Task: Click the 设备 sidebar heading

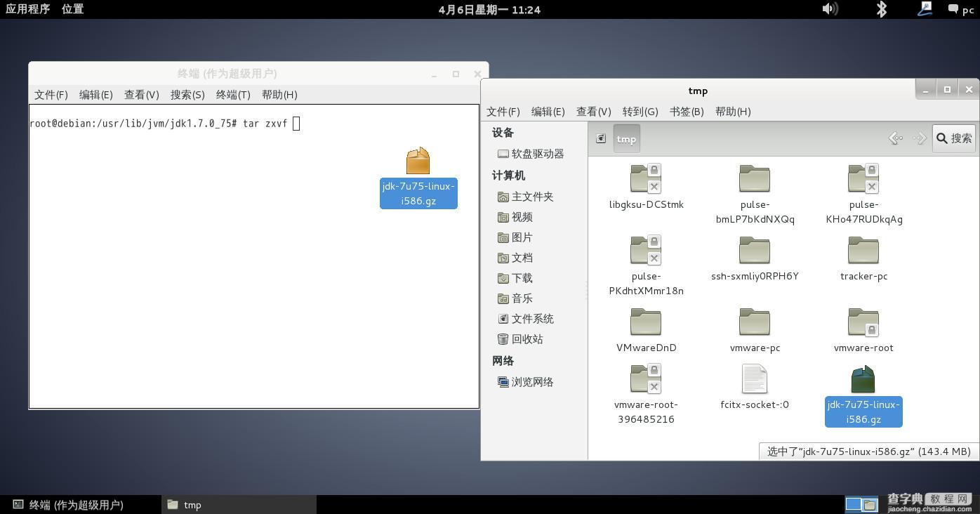Action: click(503, 133)
